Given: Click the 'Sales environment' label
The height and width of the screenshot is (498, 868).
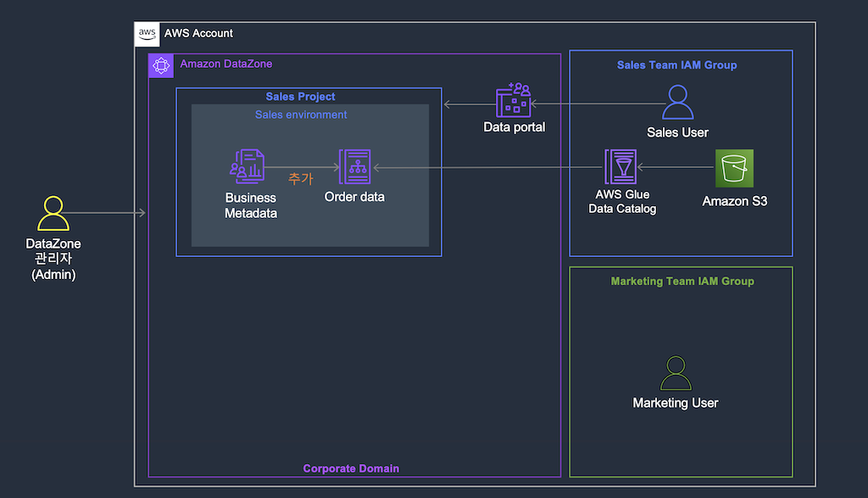Looking at the screenshot, I should pyautogui.click(x=301, y=115).
